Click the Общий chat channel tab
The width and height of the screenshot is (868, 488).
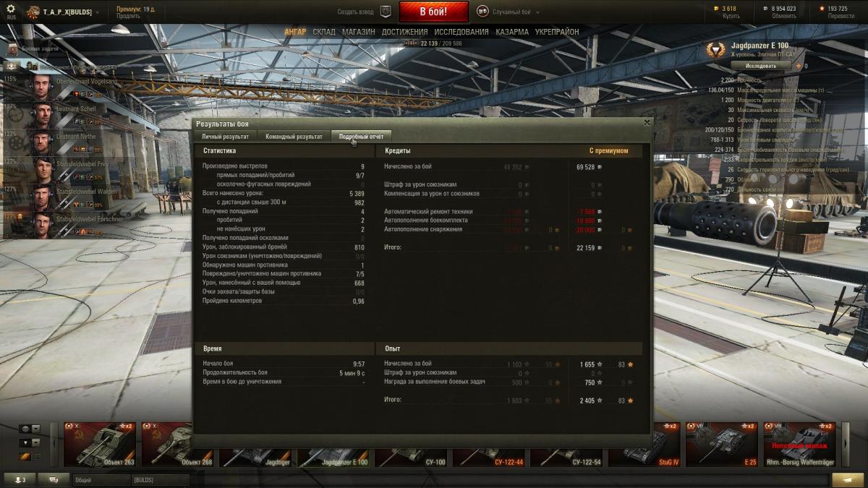point(100,479)
